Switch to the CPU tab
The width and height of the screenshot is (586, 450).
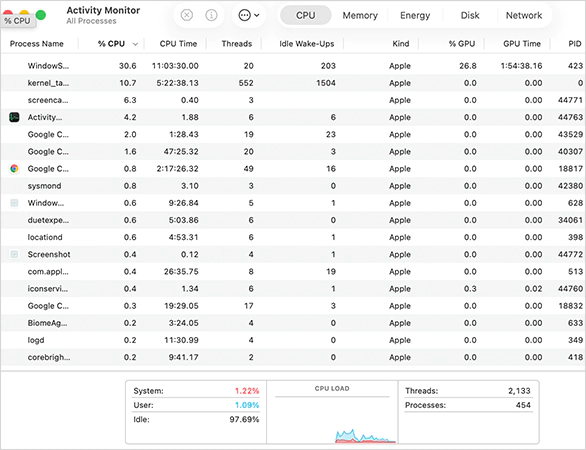click(x=305, y=15)
